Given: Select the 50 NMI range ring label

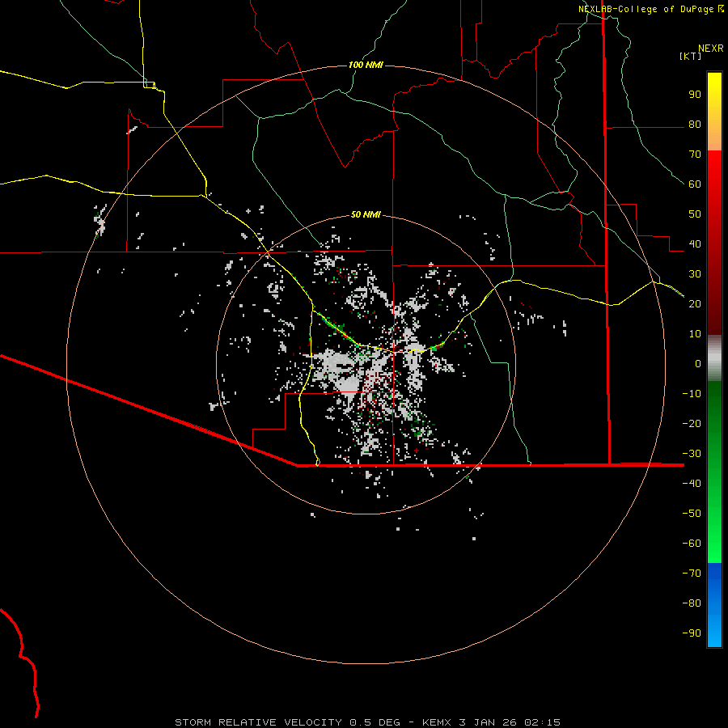Looking at the screenshot, I should (366, 214).
